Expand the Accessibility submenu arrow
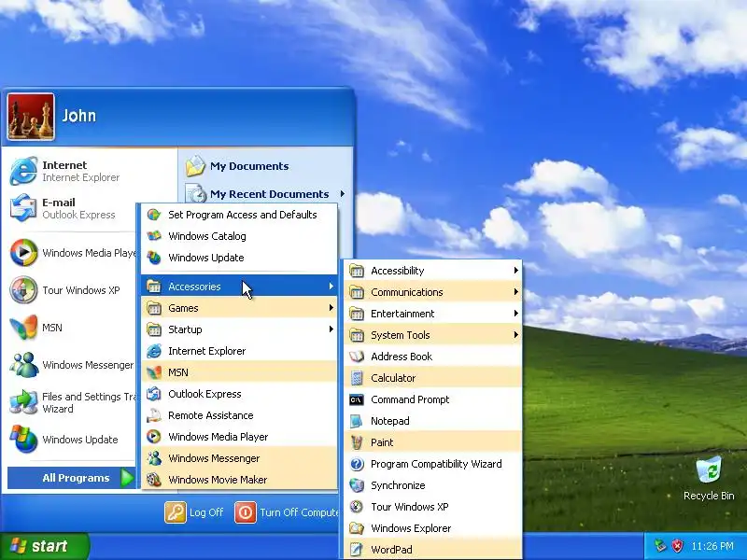Viewport: 747px width, 560px height. click(x=516, y=271)
